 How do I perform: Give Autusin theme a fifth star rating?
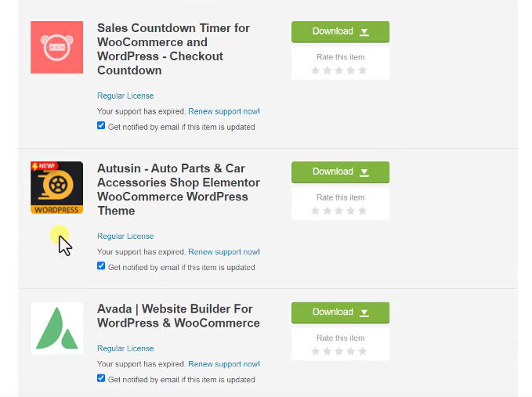point(362,211)
